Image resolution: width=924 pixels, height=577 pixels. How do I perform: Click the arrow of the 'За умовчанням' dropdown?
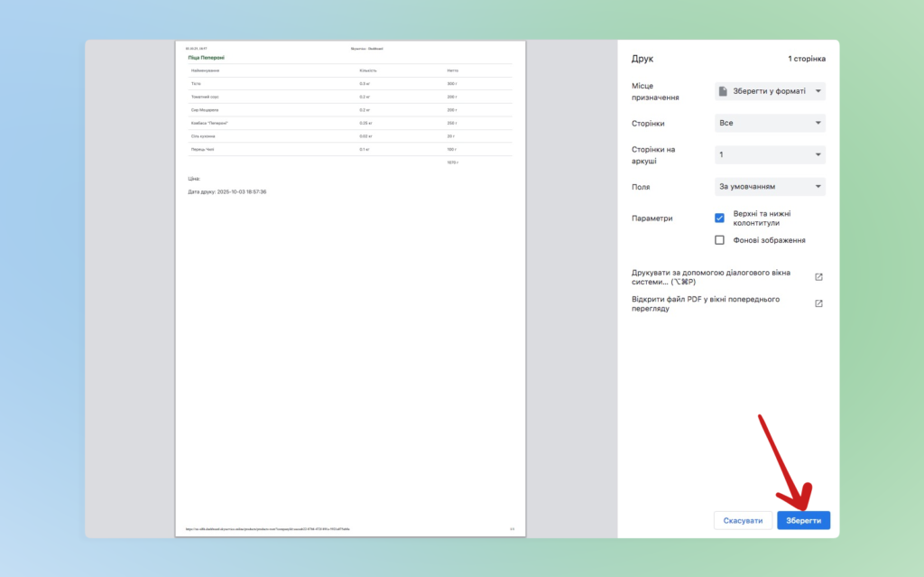[x=818, y=187]
